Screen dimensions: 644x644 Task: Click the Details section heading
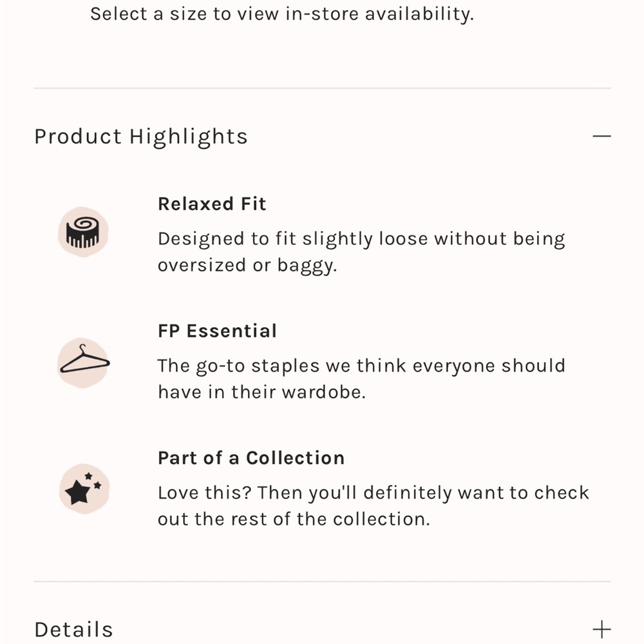[73, 629]
